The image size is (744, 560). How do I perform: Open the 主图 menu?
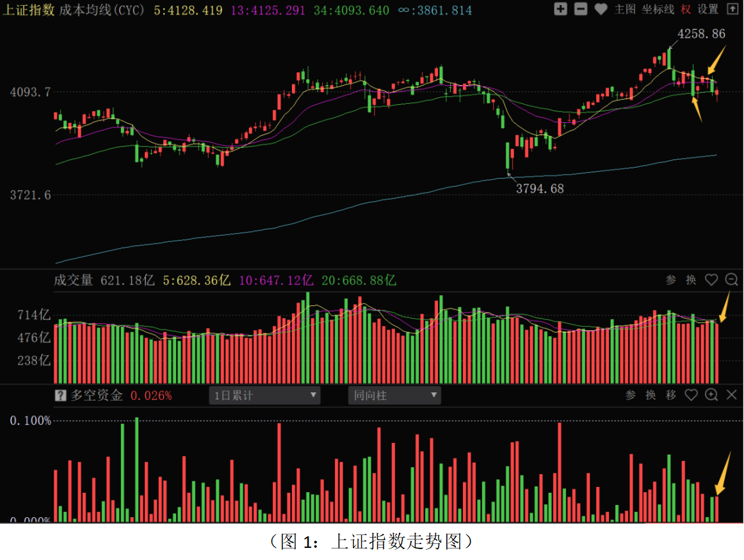624,9
